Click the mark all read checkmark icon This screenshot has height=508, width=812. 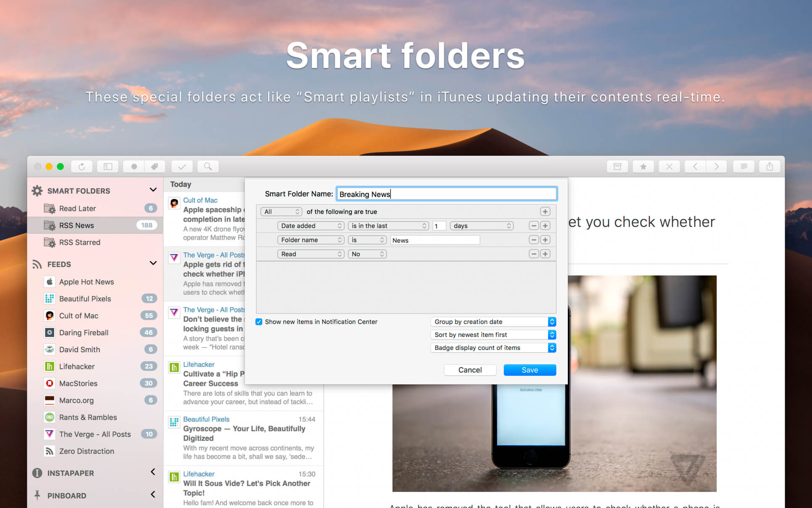pyautogui.click(x=182, y=166)
